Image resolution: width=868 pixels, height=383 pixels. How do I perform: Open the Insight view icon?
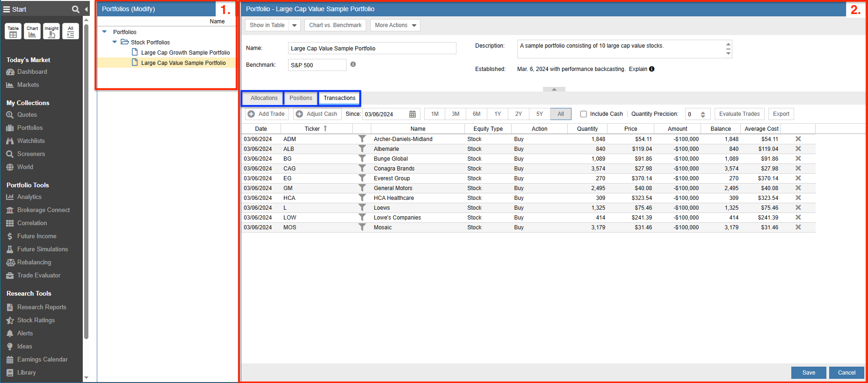(51, 31)
